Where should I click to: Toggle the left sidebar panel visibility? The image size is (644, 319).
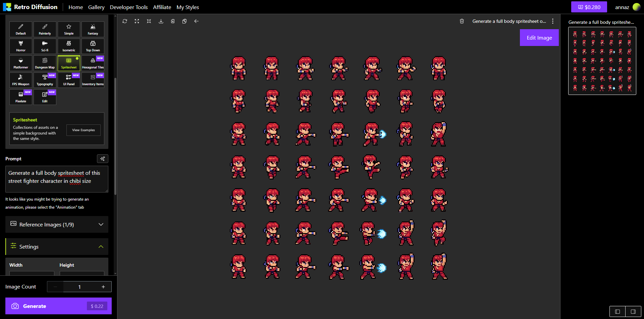[618, 311]
